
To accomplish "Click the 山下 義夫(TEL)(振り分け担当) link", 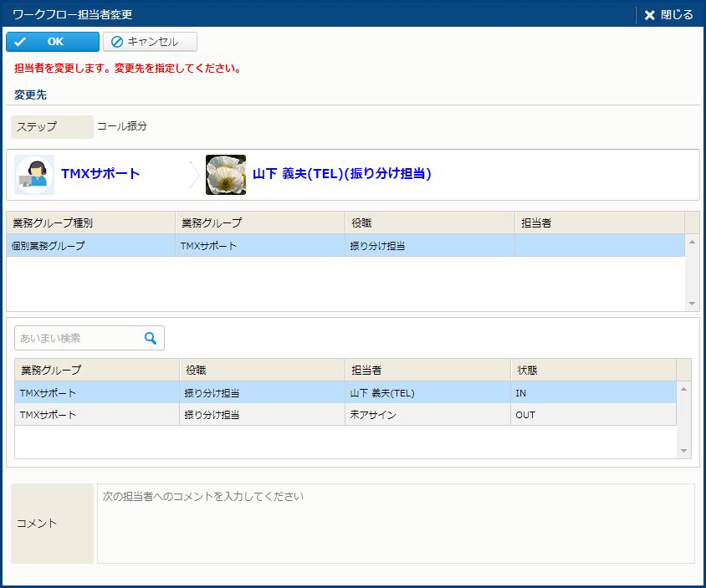I will (x=341, y=174).
